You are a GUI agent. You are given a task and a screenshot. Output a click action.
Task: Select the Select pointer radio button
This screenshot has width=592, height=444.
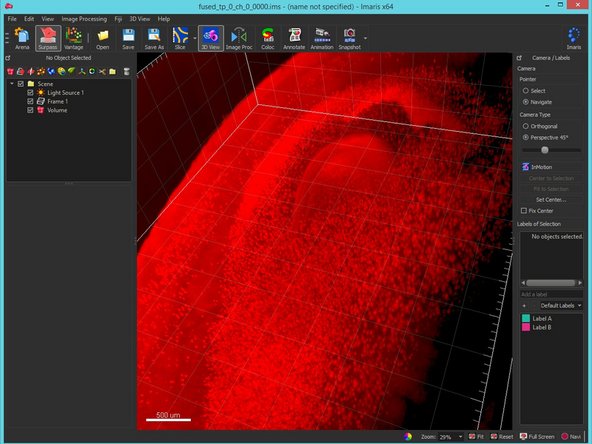click(x=525, y=91)
